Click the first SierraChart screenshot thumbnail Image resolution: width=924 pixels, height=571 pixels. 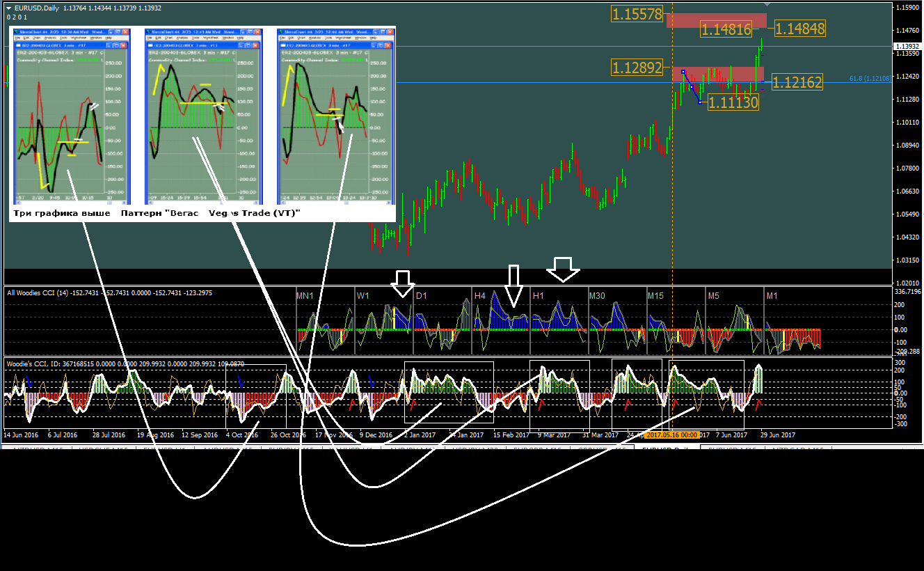72,115
